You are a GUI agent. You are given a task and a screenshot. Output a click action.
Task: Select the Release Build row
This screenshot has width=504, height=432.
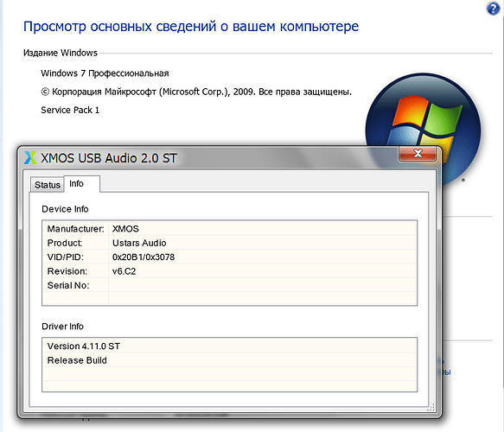(229, 360)
